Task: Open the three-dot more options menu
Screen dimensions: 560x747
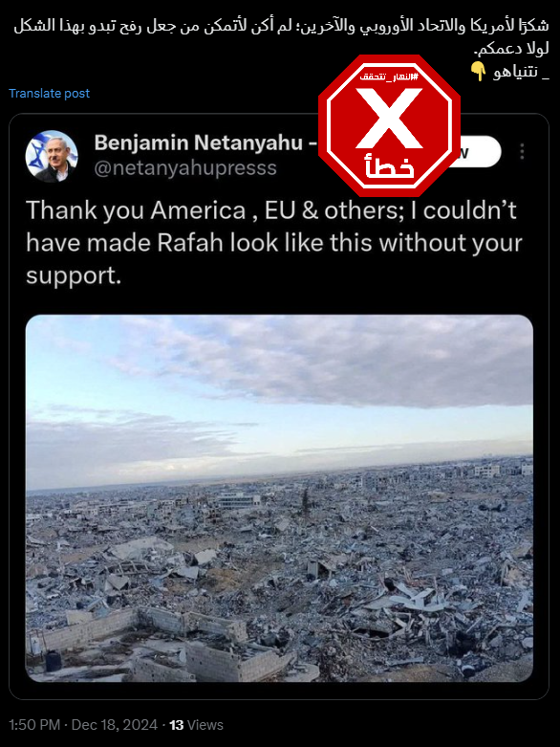Action: tap(522, 151)
